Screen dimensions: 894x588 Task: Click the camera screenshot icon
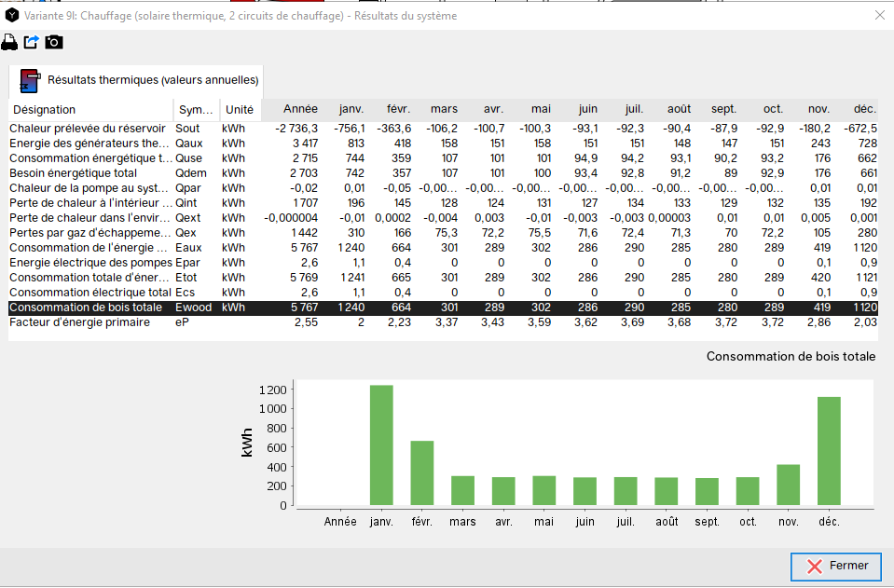pos(54,42)
